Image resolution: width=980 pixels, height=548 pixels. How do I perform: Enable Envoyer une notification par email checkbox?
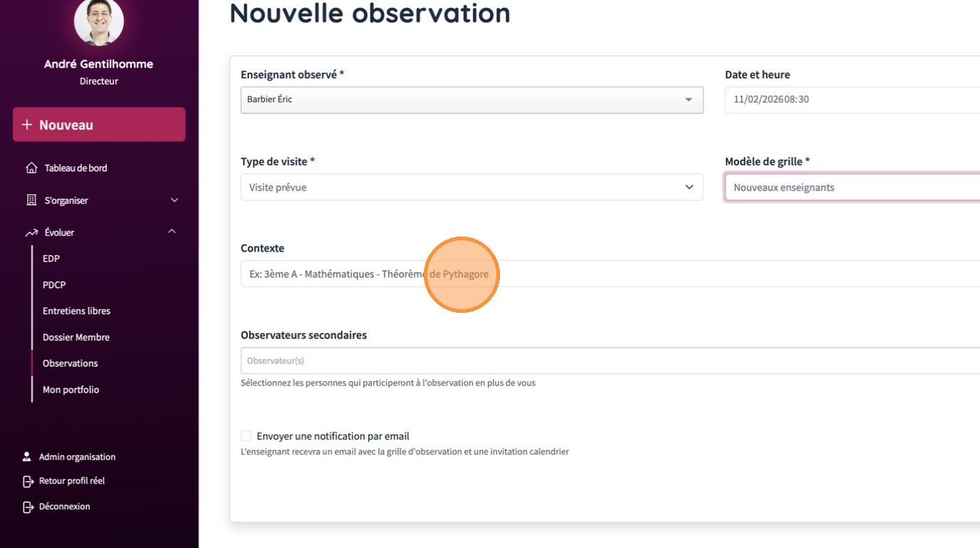(246, 436)
